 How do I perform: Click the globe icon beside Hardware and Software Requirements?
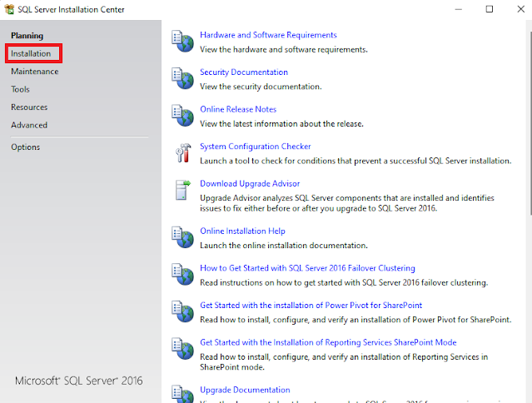click(182, 42)
